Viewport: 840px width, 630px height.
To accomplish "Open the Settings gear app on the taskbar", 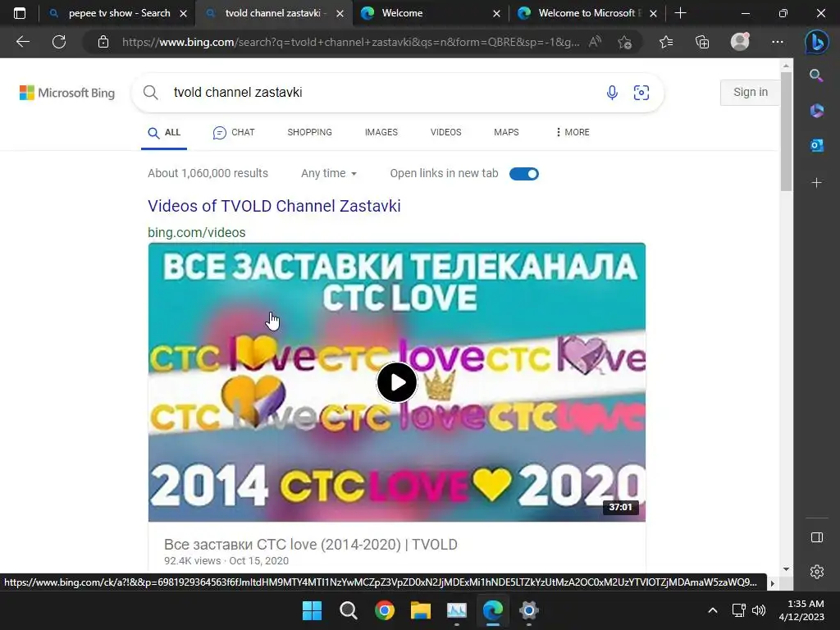I will tap(529, 610).
